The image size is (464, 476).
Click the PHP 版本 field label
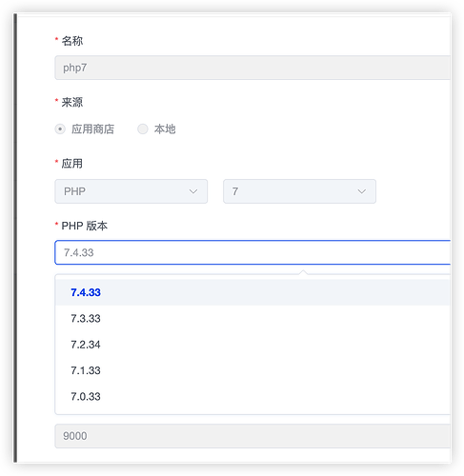(x=85, y=226)
